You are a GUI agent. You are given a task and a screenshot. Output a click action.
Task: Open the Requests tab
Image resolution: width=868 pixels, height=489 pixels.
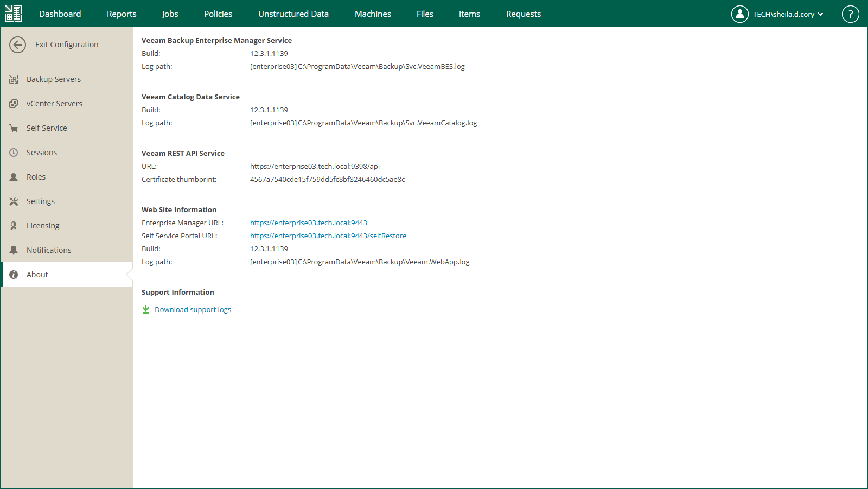[524, 14]
